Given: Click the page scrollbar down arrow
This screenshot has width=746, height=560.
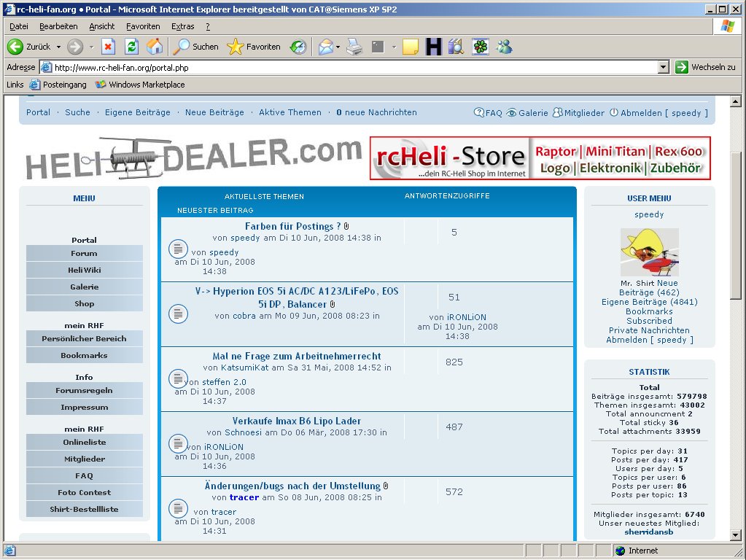Looking at the screenshot, I should tap(736, 534).
